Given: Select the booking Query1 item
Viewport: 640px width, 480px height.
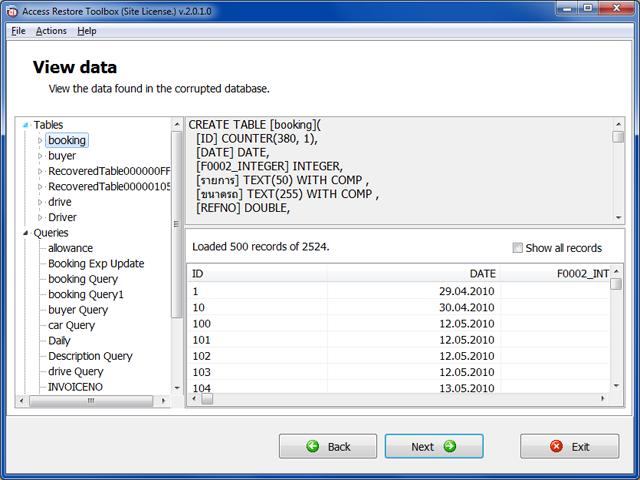Looking at the screenshot, I should pyautogui.click(x=86, y=294).
